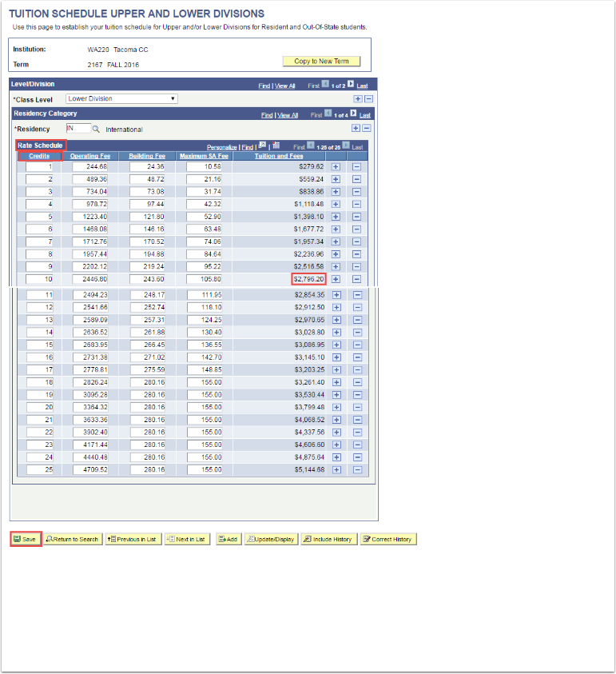Screen dimensions: 616x674
Task: Click Last link in Residency Category header
Action: pos(364,115)
